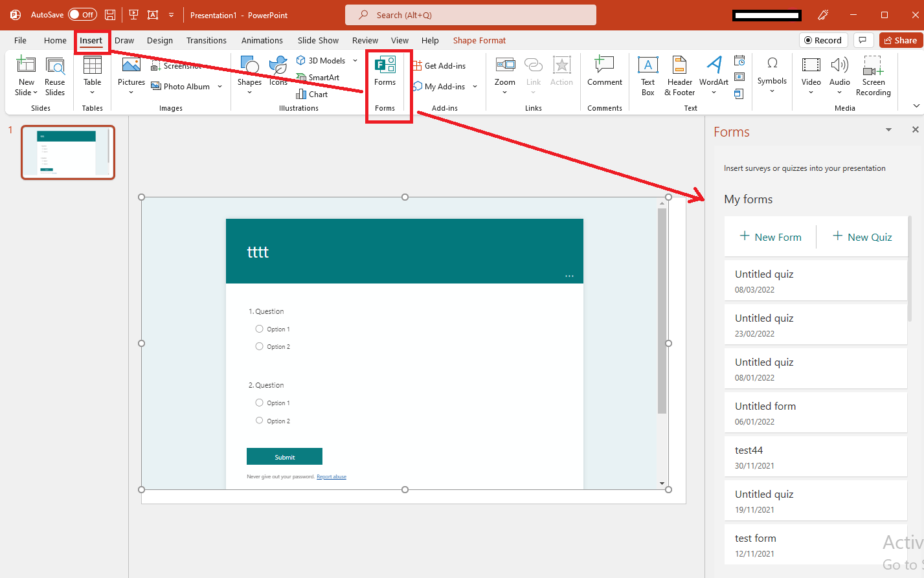924x578 pixels.
Task: Select Option 2 under question 2
Action: pos(259,421)
